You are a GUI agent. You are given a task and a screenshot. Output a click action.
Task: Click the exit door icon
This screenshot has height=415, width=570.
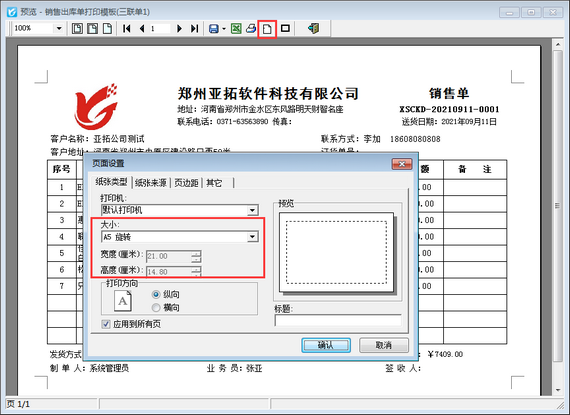coord(313,28)
